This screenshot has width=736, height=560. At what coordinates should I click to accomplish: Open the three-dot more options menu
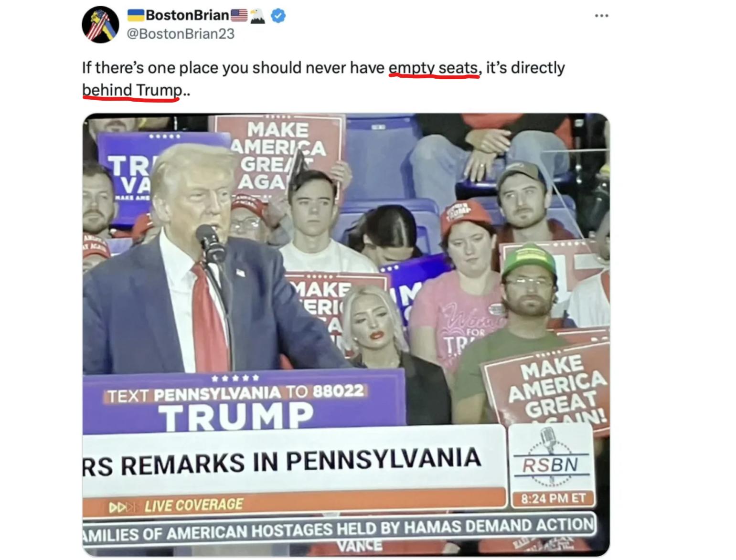(x=601, y=16)
